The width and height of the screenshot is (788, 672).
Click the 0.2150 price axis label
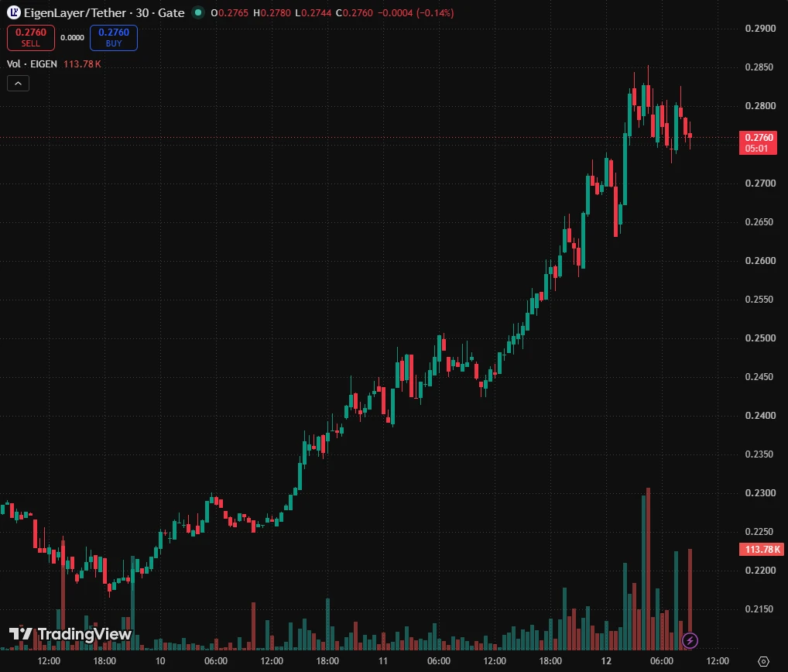[760, 609]
